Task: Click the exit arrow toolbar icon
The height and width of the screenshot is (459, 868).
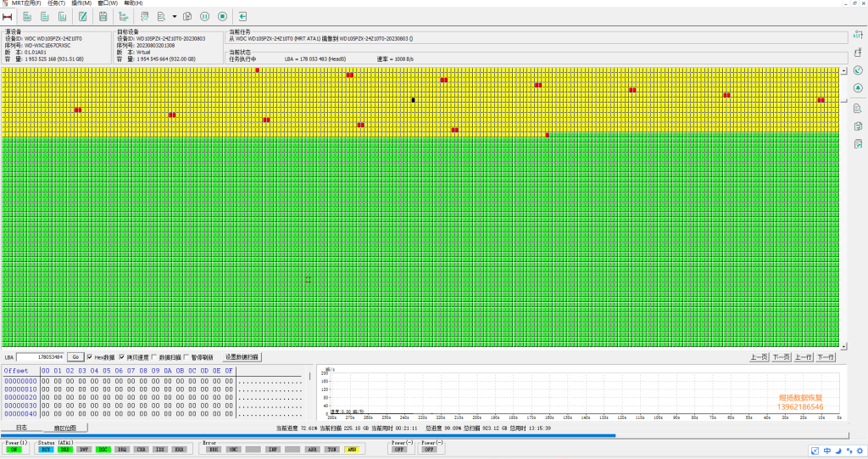Action: click(242, 17)
